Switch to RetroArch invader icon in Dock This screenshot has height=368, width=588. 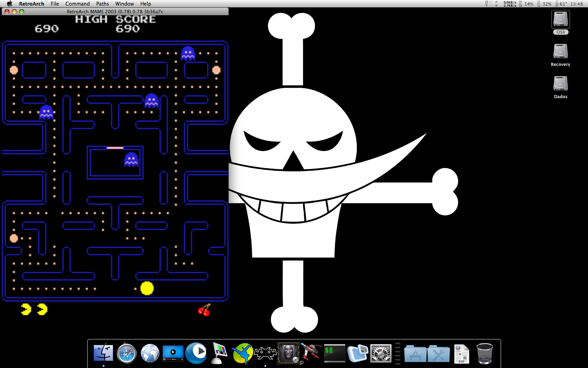pyautogui.click(x=265, y=353)
